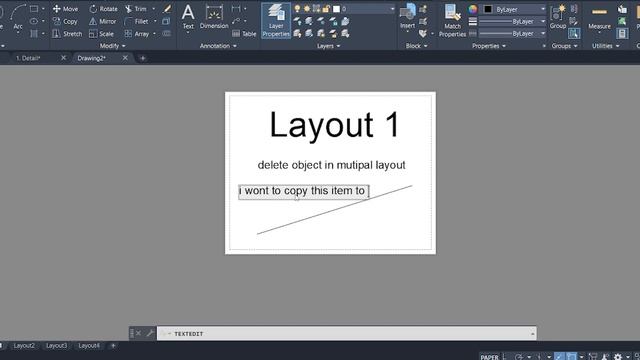Click the Insert block tool

click(407, 17)
